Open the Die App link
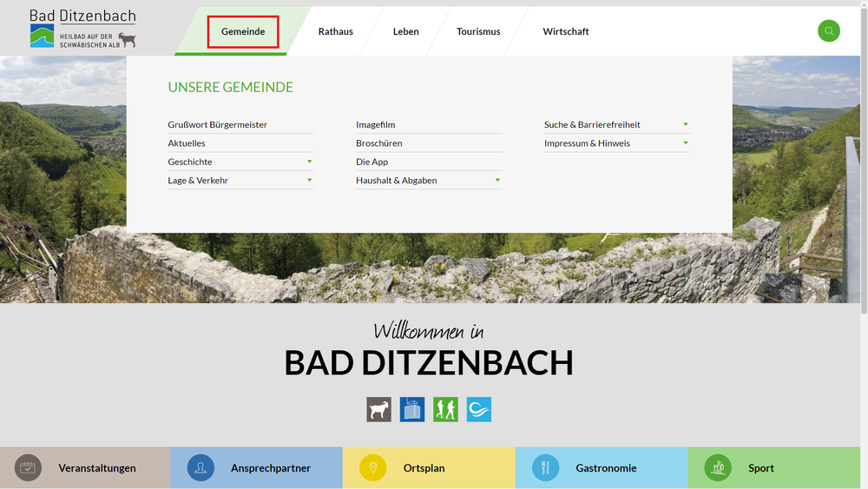868x489 pixels. coord(372,162)
